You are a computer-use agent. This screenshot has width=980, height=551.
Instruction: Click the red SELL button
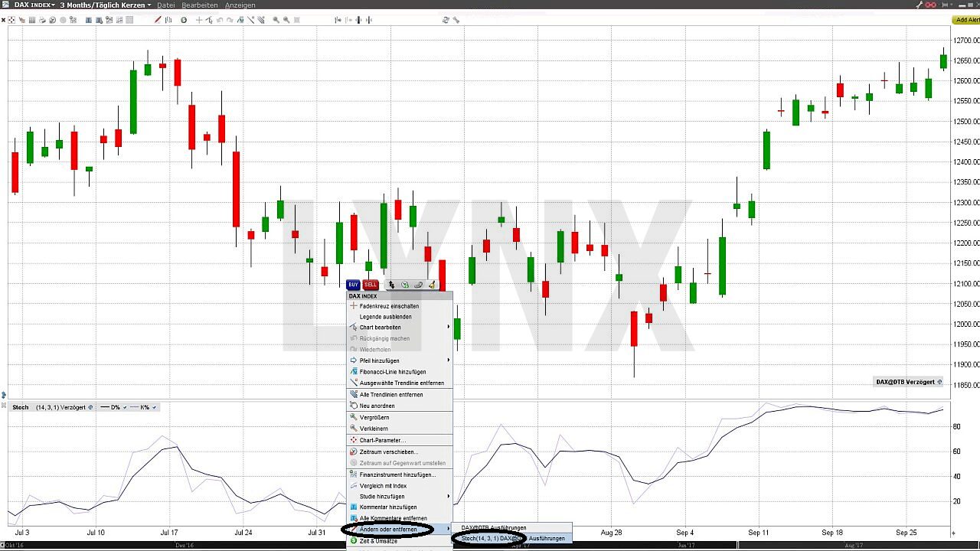point(371,285)
